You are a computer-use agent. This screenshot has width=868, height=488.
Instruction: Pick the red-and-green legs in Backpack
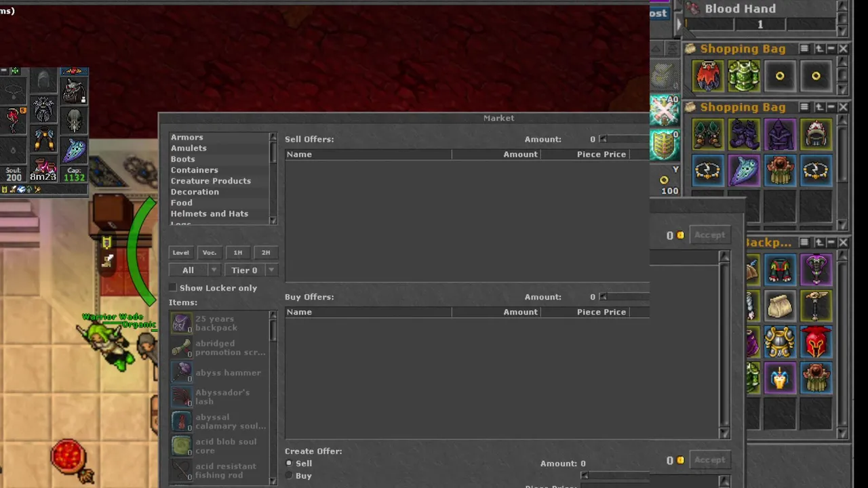click(780, 270)
